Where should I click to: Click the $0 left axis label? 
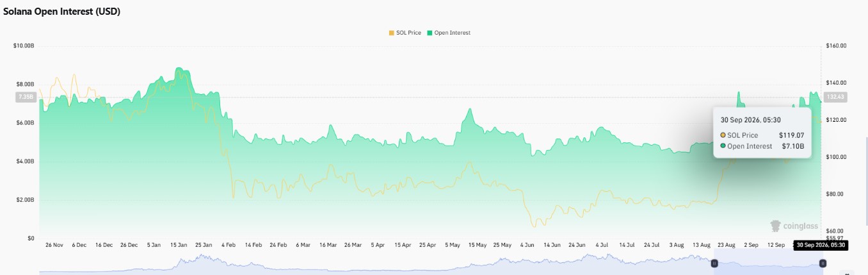pos(30,238)
